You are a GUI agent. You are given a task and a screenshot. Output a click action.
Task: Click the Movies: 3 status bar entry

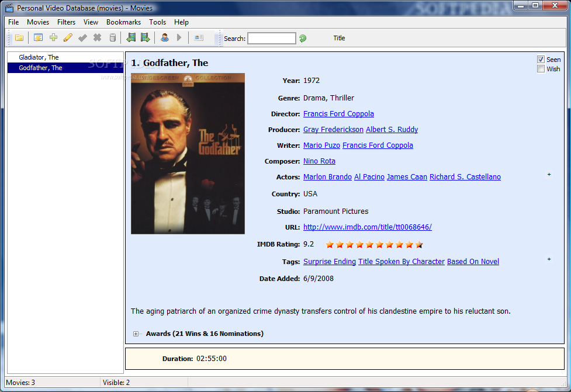click(x=20, y=383)
